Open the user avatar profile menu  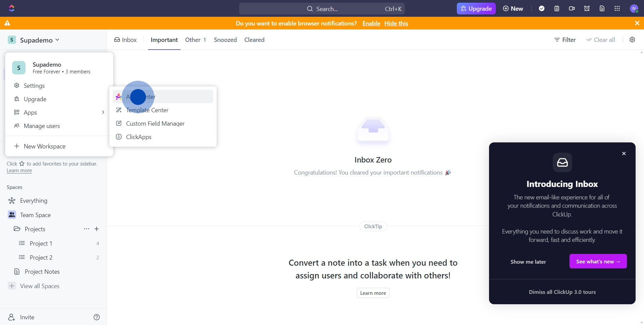634,9
